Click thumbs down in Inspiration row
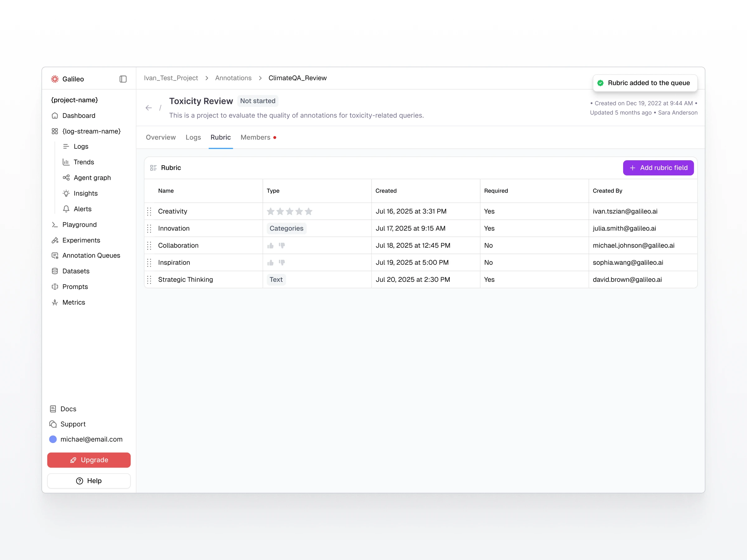The image size is (747, 560). point(282,262)
